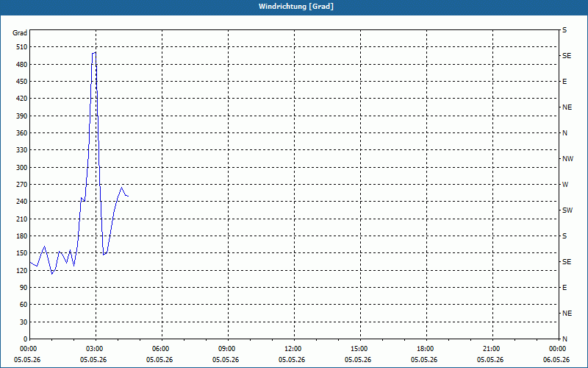Click the blue line's peak near 03:00
Viewport: 588px width, 368px height.
(94, 52)
